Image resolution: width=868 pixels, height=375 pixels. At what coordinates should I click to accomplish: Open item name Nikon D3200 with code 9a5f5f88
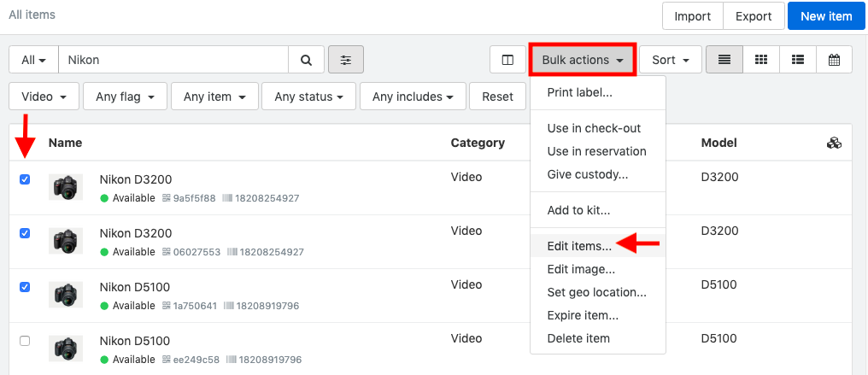[136, 179]
